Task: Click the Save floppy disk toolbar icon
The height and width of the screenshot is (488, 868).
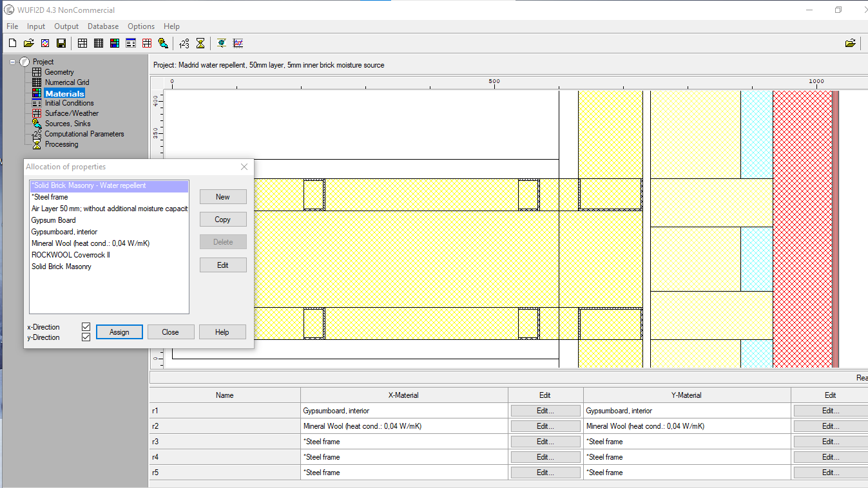Action: (61, 43)
